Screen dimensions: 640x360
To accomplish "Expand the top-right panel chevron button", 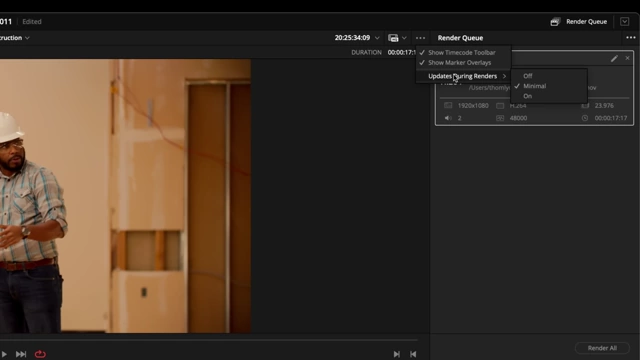I will tap(624, 22).
